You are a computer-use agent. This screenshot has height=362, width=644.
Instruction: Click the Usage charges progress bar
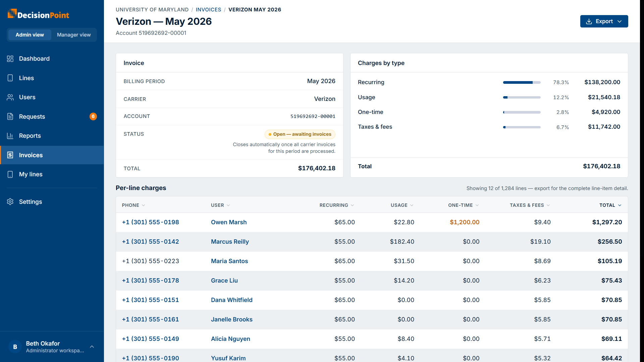tap(522, 98)
